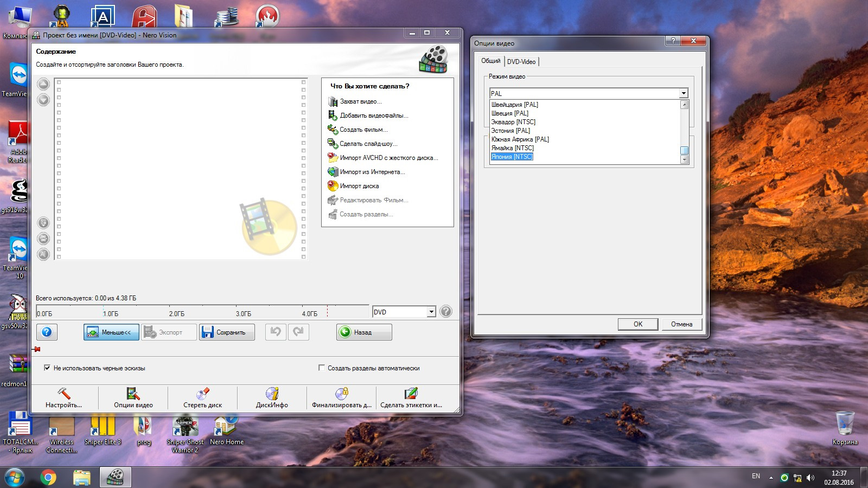Select the Корзина recycle bin icon
Screen dimensions: 868x488
(x=845, y=428)
